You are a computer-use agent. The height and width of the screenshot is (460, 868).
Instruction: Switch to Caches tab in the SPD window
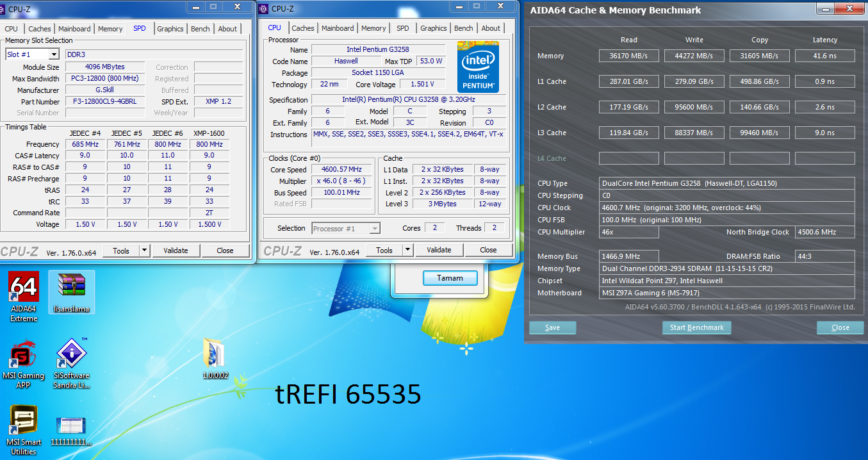39,29
